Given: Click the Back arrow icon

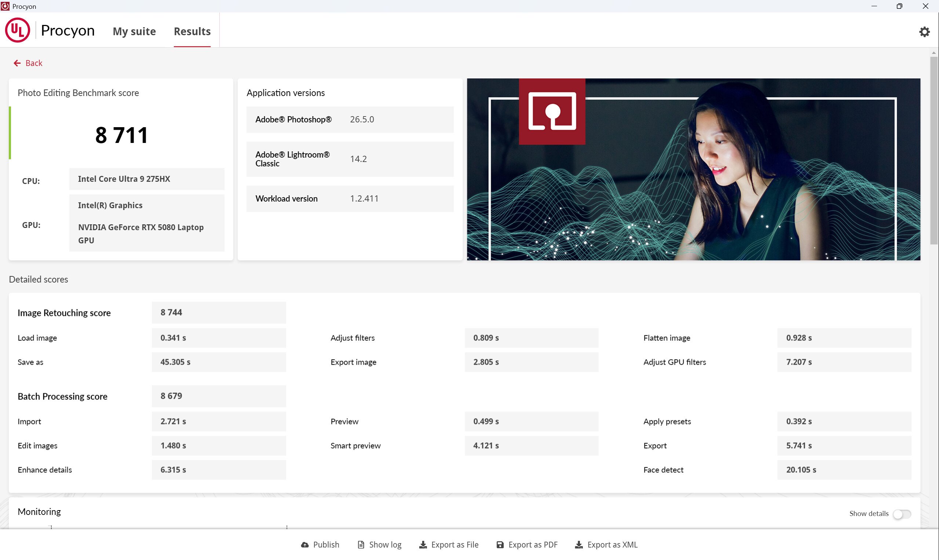Looking at the screenshot, I should pos(17,63).
